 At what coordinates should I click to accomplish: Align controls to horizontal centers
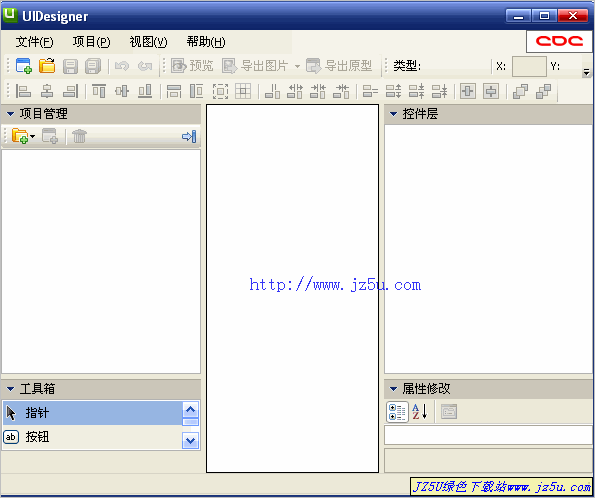pos(47,91)
